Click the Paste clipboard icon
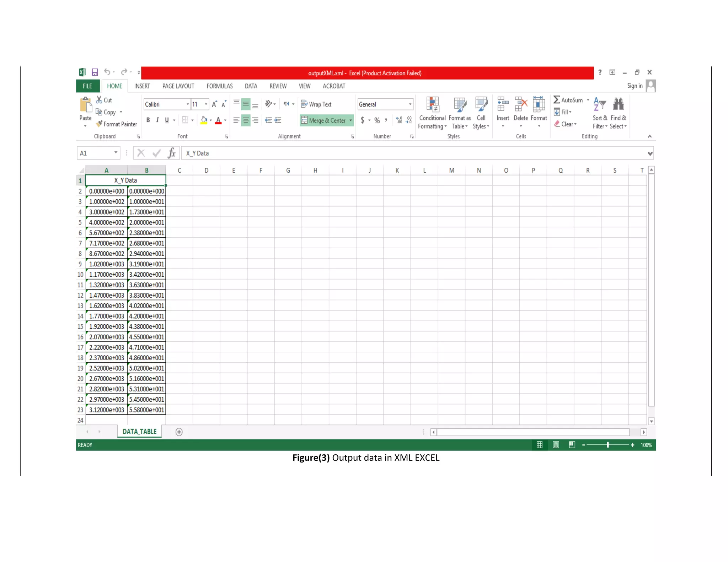Screen dimensions: 728x562 pos(86,105)
